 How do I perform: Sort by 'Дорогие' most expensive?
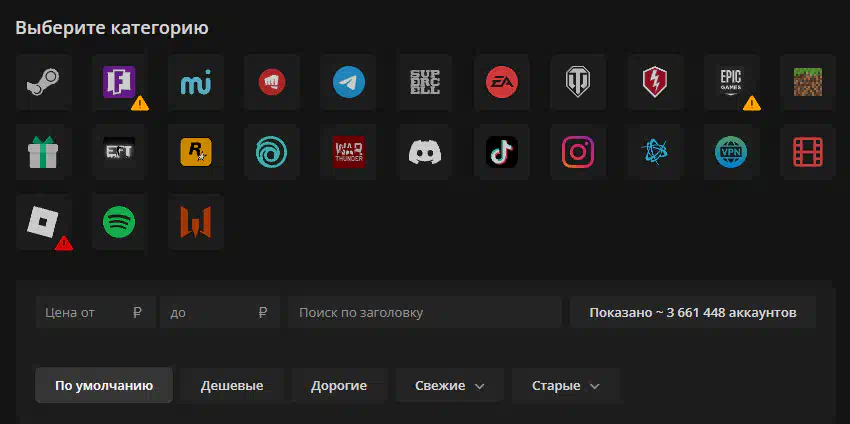click(339, 386)
